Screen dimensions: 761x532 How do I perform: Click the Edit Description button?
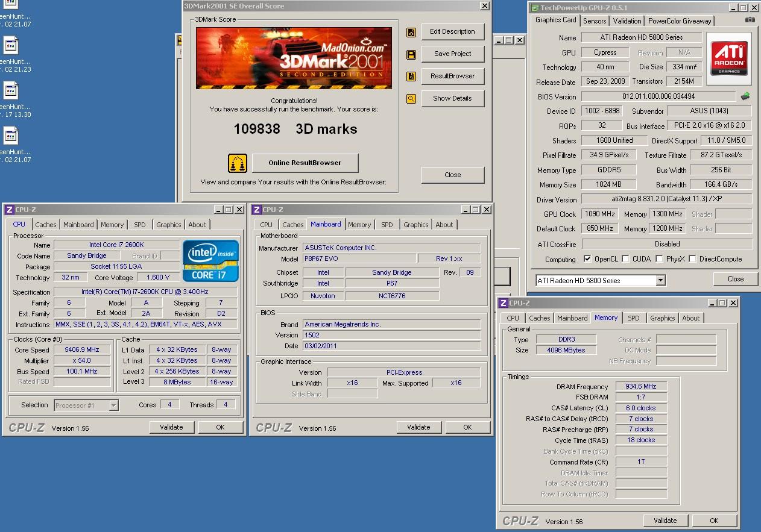(453, 32)
